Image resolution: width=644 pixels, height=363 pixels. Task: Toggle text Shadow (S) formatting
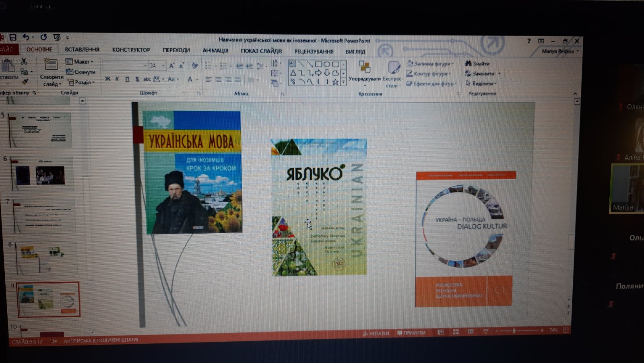coord(137,79)
